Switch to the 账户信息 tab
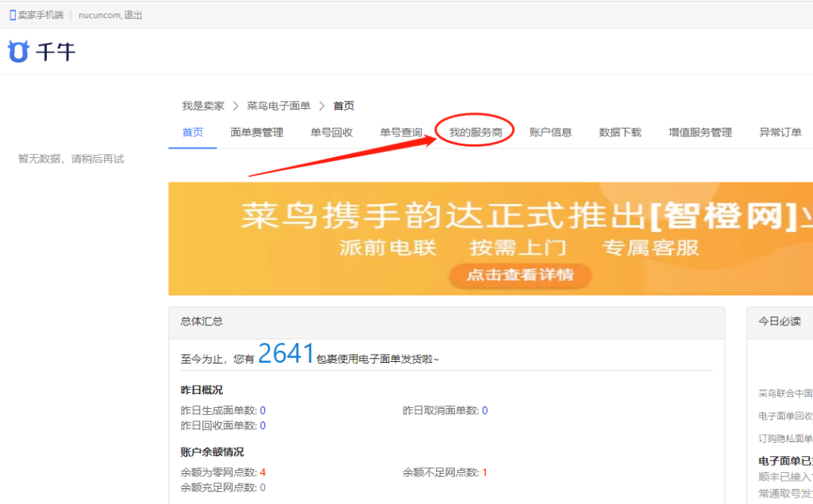 coord(550,133)
